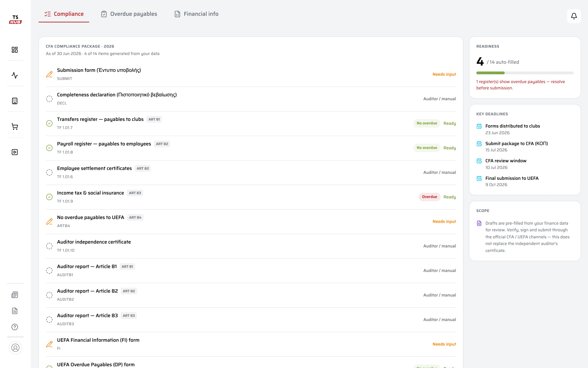Open the document icon in lower sidebar

pos(15,311)
